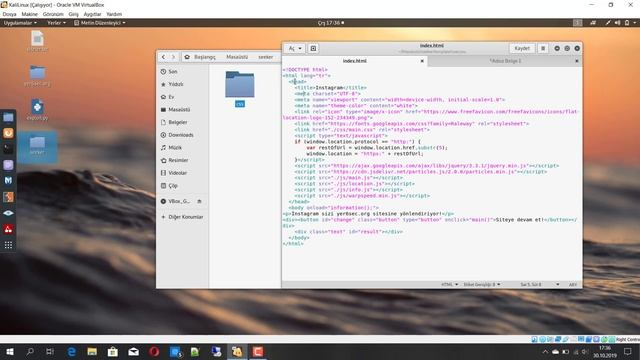Open the Görünüm menu in VirtualBox
This screenshot has height=360, width=640.
[53, 14]
